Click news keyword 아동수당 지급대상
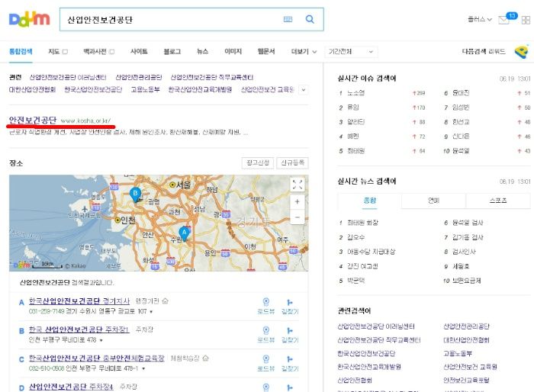534x392 pixels. [372, 252]
